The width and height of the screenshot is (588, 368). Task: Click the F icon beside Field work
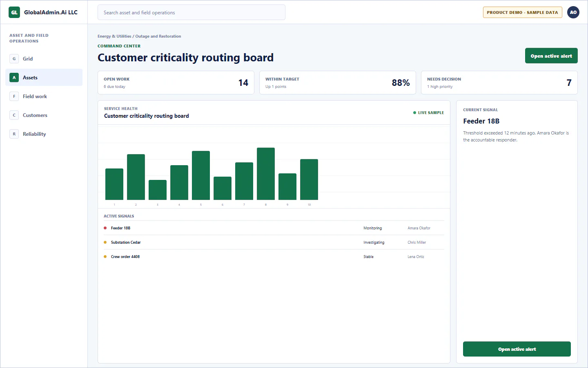pos(14,96)
